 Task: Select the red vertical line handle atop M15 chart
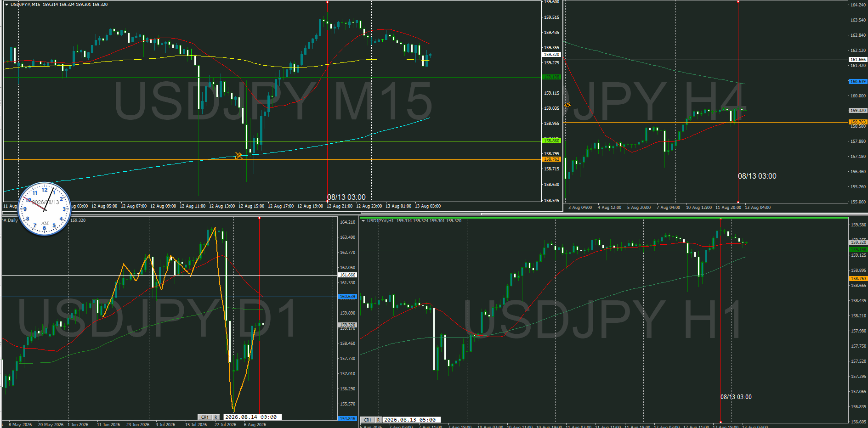[327, 2]
